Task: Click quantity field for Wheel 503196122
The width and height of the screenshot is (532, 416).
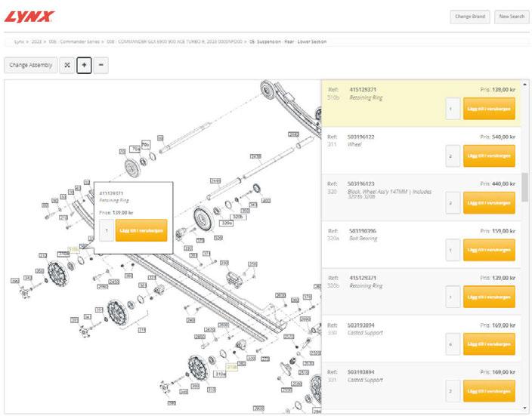Action: point(453,156)
